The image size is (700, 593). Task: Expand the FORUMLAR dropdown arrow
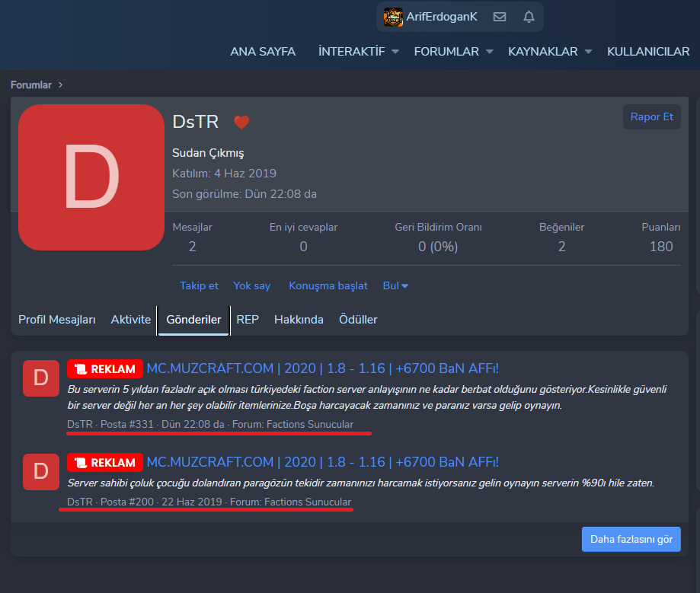pyautogui.click(x=490, y=52)
